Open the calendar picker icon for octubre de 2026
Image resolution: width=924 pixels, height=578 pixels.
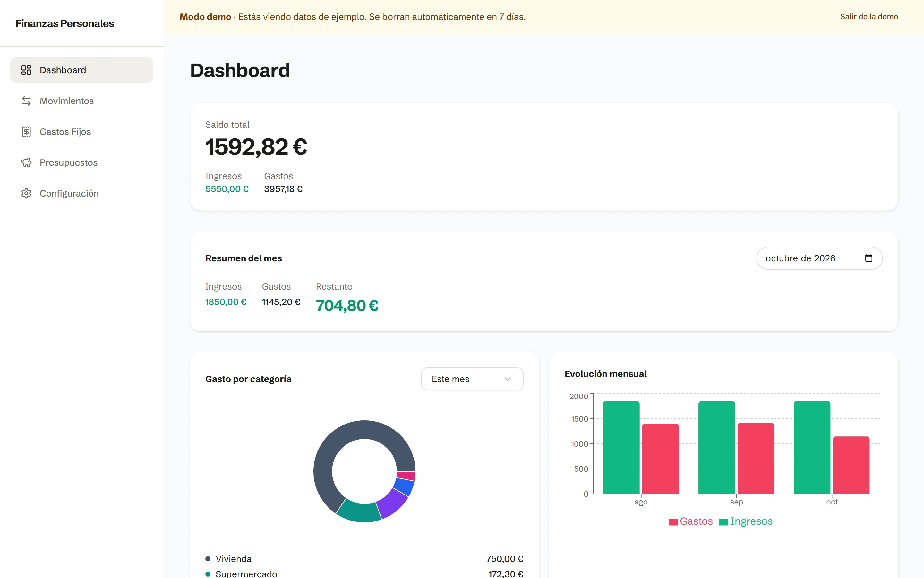pos(868,258)
